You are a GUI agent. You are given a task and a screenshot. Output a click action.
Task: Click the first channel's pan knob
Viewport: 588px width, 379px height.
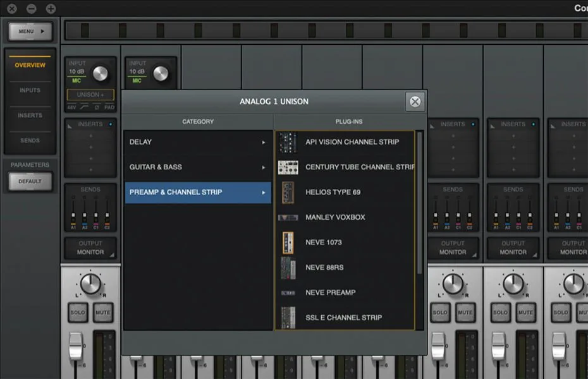90,284
